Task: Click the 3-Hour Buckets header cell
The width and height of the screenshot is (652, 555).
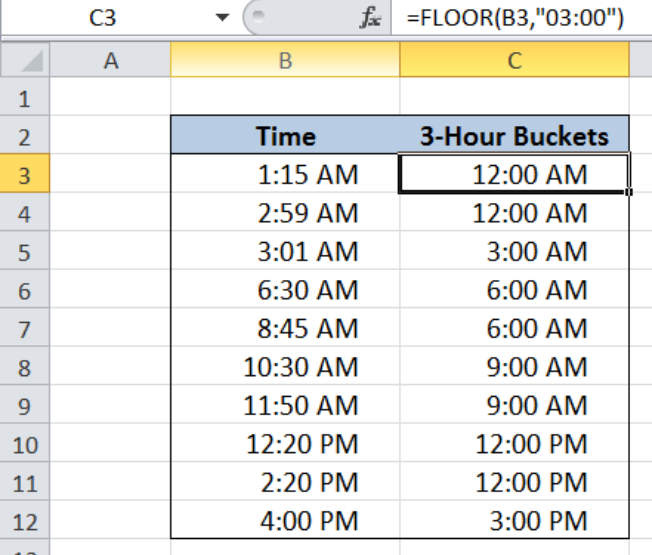Action: point(514,137)
